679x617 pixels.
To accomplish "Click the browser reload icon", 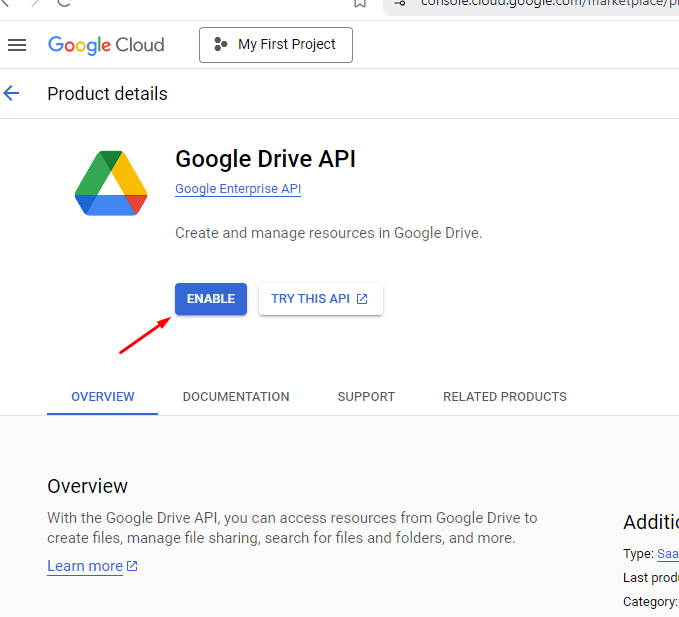I will click(x=64, y=3).
